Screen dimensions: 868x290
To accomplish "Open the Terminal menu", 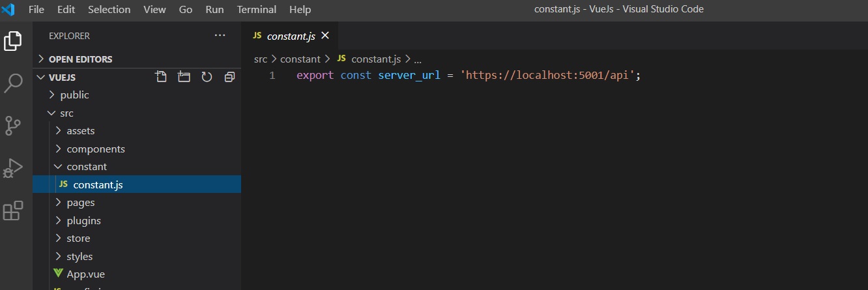I will [x=256, y=9].
